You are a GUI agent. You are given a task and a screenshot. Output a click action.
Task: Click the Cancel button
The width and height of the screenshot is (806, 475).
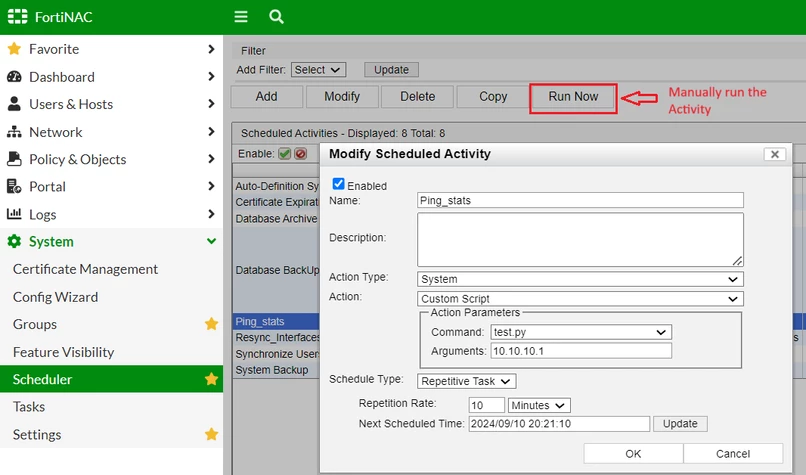(x=733, y=453)
